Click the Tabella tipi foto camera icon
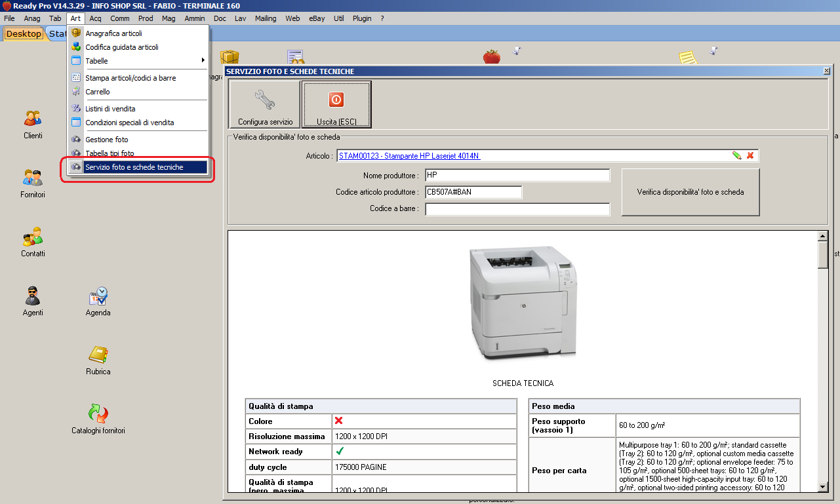Viewport: 840px width, 504px height. [76, 153]
